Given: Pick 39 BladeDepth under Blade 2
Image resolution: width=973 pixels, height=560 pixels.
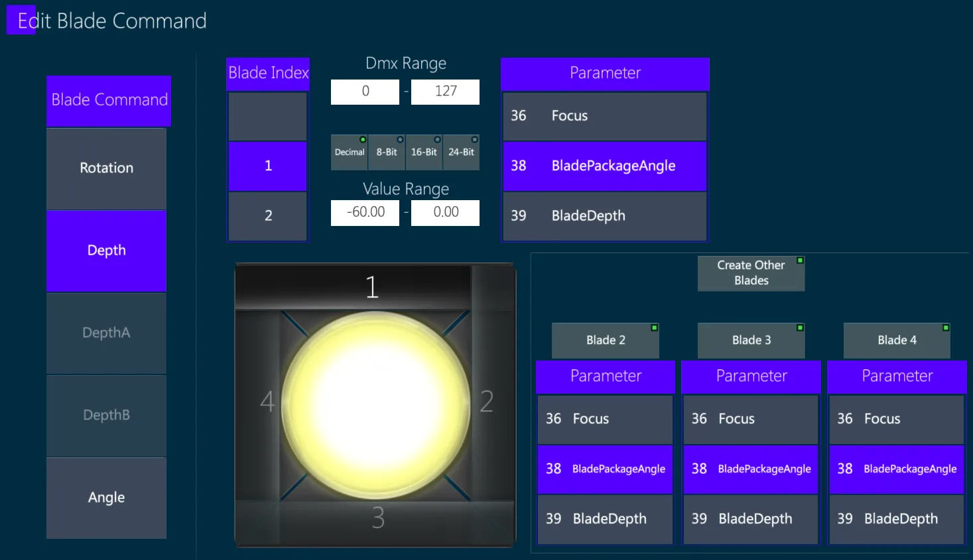Looking at the screenshot, I should 606,519.
